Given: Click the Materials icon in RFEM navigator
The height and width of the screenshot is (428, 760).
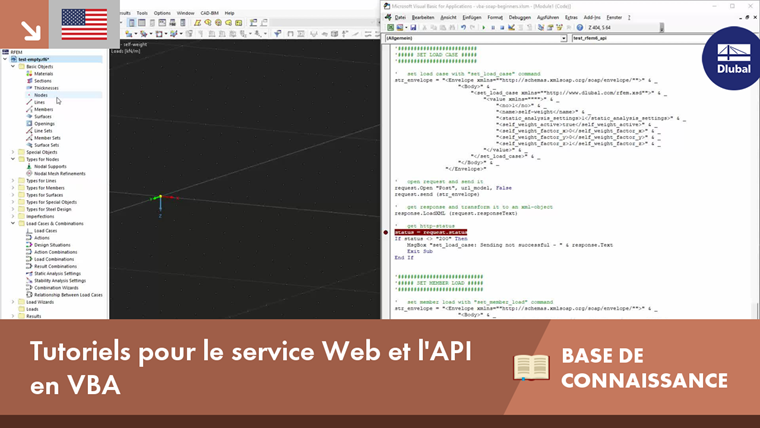Looking at the screenshot, I should (x=29, y=74).
